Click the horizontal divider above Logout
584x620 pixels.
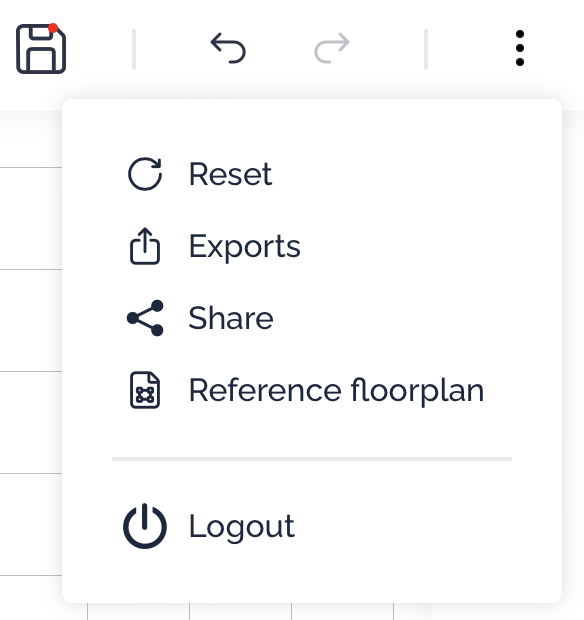[x=312, y=459]
